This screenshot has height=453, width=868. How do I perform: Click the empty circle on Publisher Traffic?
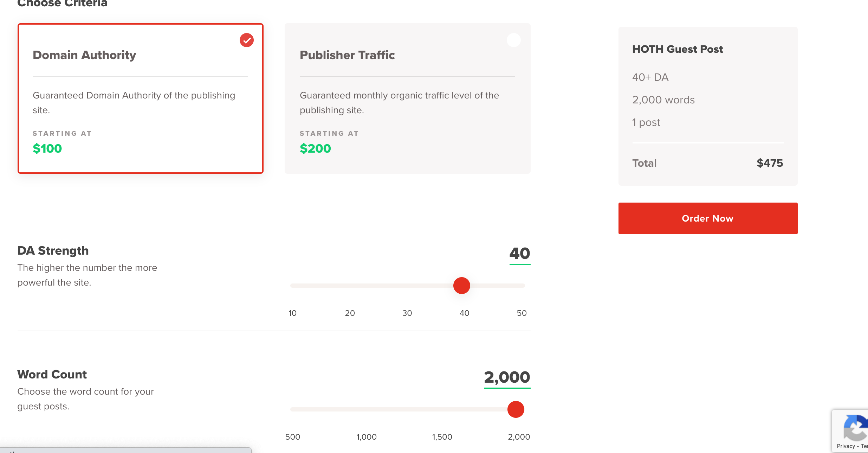point(513,40)
